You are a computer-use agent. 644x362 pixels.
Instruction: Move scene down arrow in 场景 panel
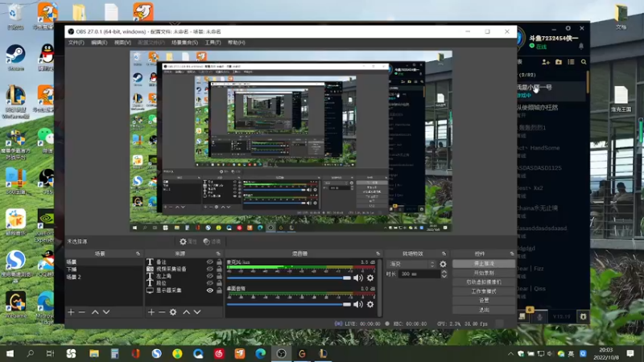[x=106, y=312]
